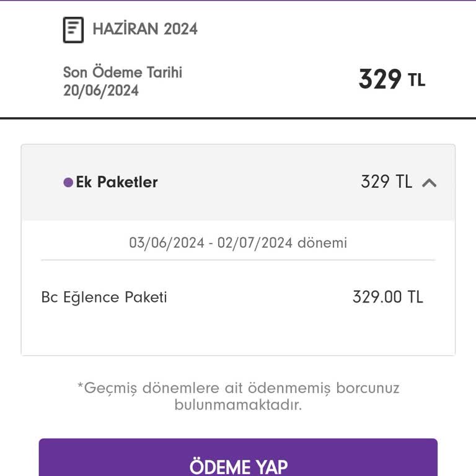Tap the large bold 329 total amount
This screenshot has width=476, height=476.
tap(380, 79)
